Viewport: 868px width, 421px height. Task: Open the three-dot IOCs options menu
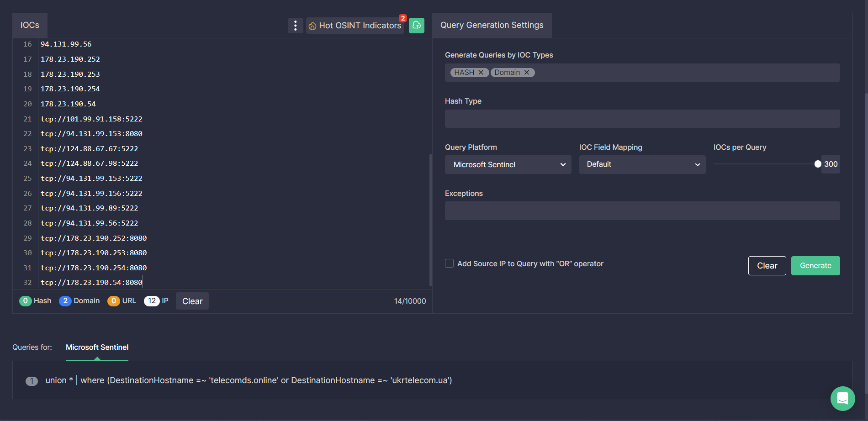(x=295, y=26)
